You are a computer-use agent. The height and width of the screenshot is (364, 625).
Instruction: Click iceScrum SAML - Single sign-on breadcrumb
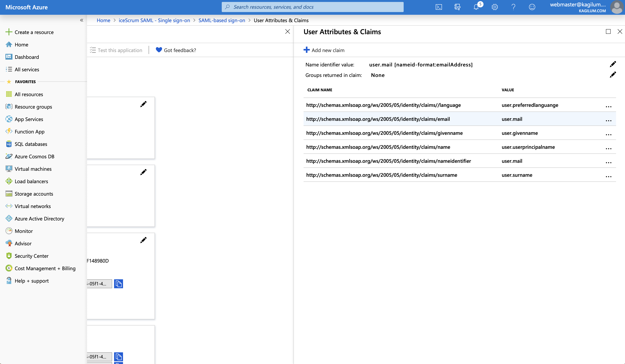point(154,20)
